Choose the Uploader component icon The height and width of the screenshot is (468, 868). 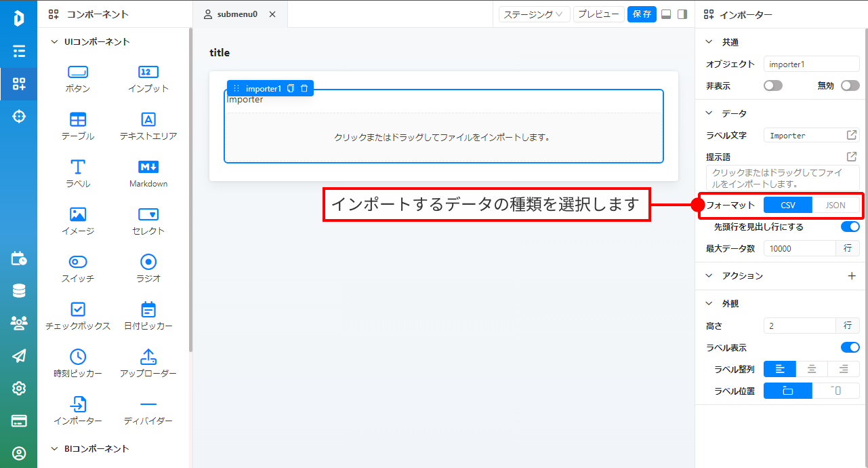coord(148,357)
